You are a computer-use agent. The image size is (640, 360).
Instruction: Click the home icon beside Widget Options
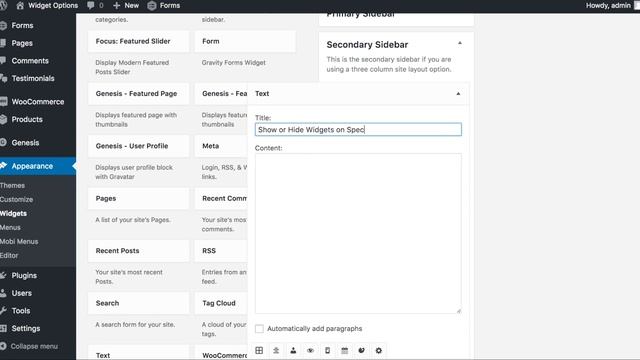coord(20,5)
